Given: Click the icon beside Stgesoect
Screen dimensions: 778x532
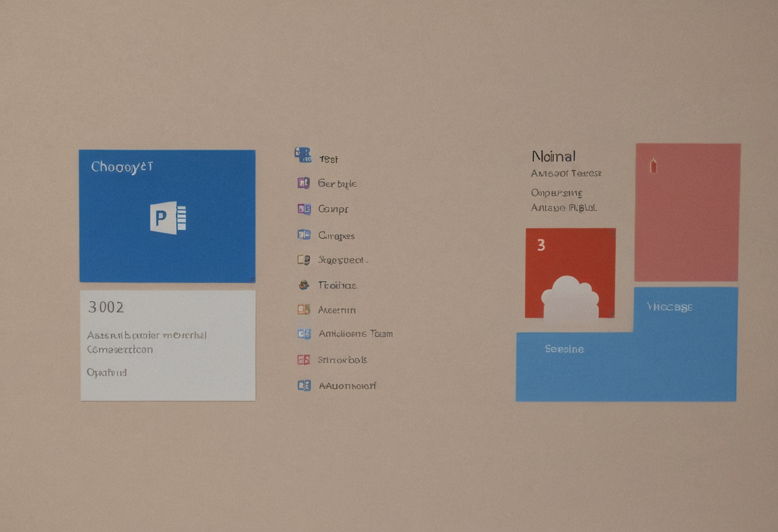Looking at the screenshot, I should pos(304,260).
